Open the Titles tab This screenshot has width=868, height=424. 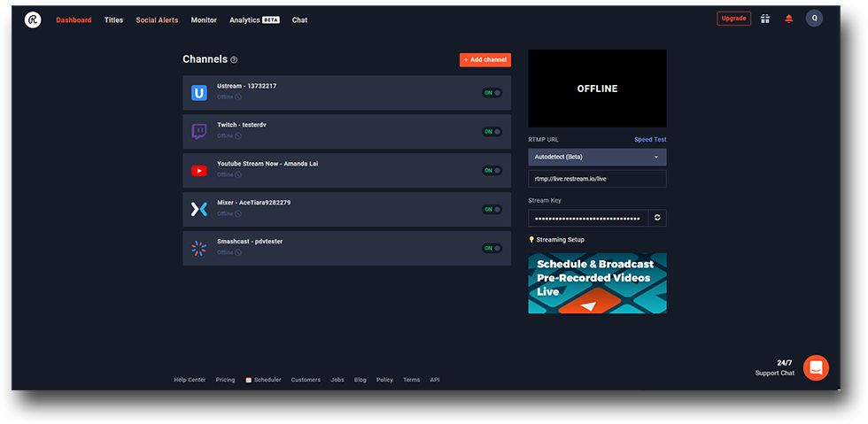(113, 20)
